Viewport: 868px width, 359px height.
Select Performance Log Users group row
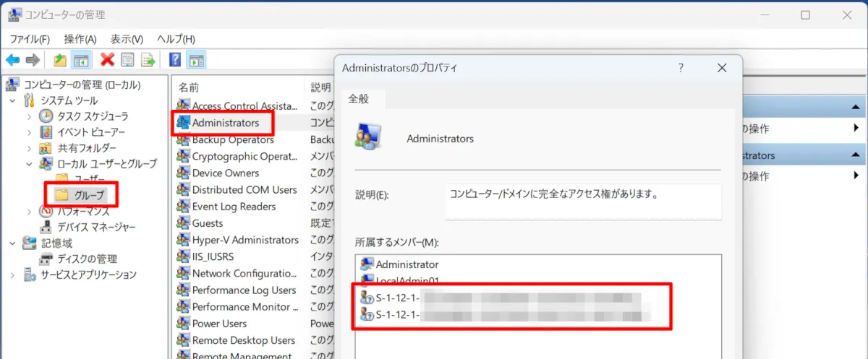pyautogui.click(x=244, y=290)
